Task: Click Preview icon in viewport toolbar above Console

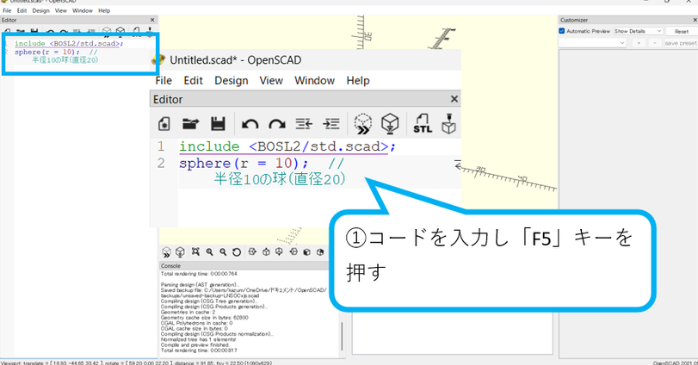Action: (166, 252)
